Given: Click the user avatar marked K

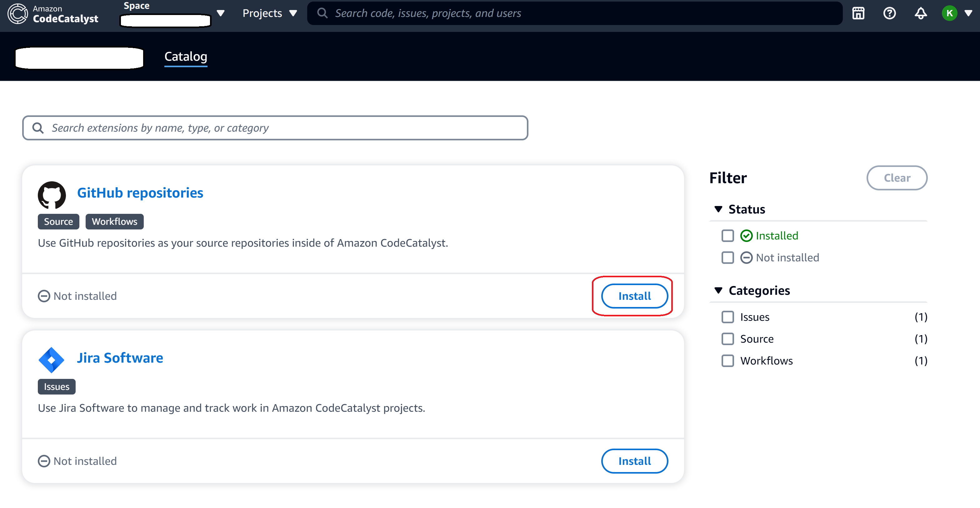Looking at the screenshot, I should [950, 13].
